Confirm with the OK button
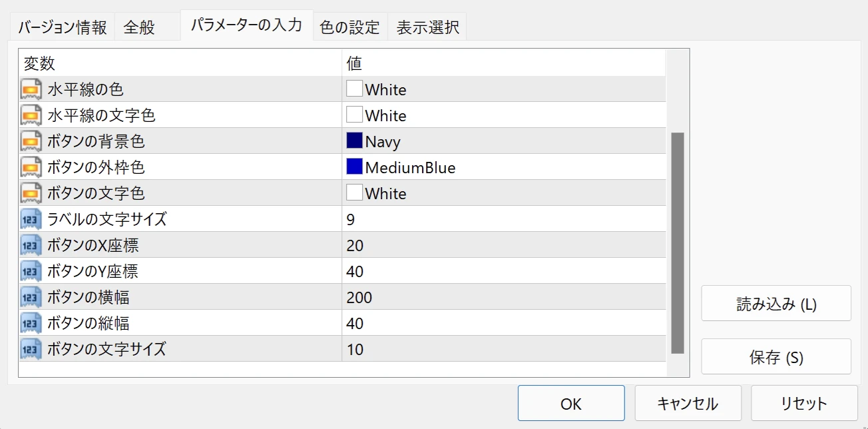The image size is (868, 429). point(570,403)
